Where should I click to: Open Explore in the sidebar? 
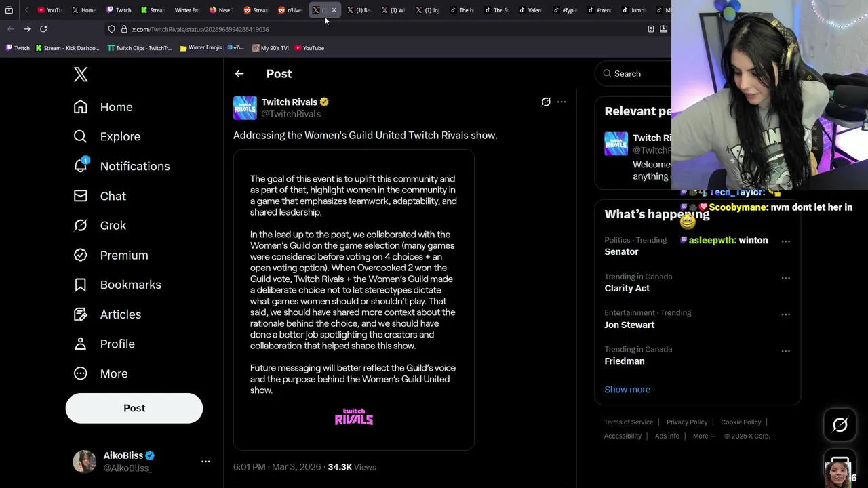107,136
